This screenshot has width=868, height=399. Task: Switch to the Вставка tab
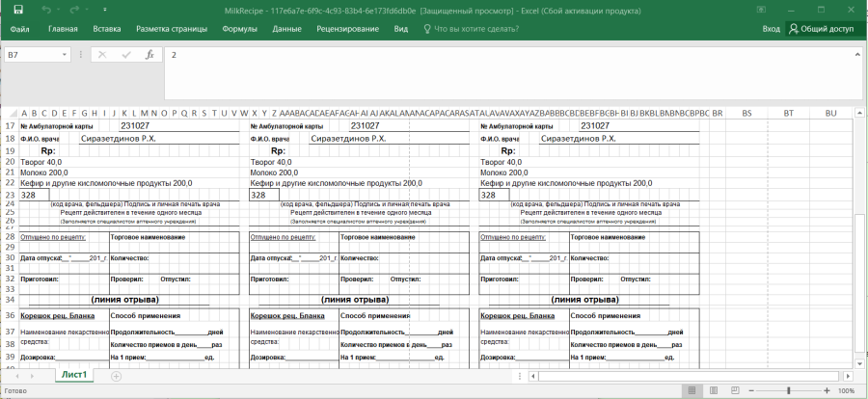point(107,29)
